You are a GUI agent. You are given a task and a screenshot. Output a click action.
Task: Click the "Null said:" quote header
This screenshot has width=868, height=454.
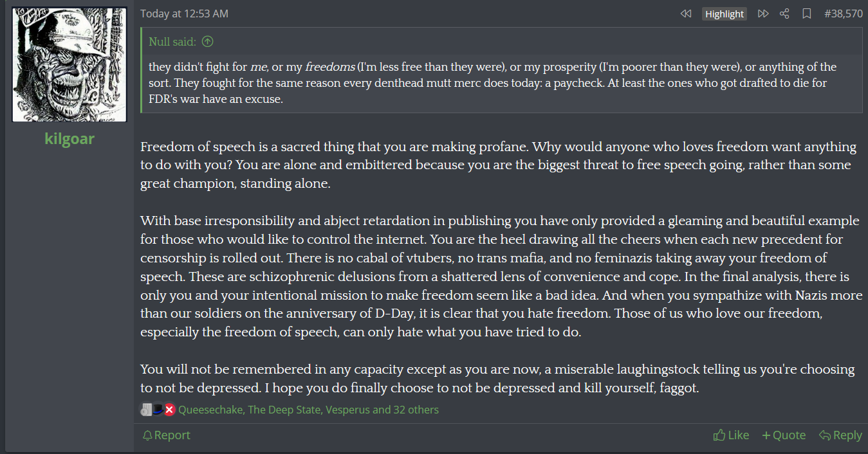(172, 42)
